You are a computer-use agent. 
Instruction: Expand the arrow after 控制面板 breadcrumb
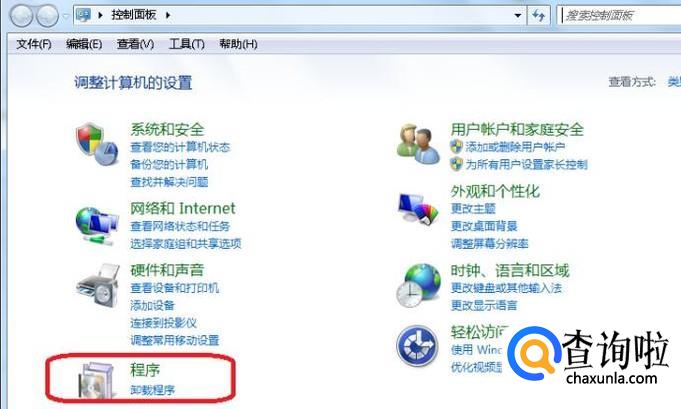pyautogui.click(x=168, y=15)
